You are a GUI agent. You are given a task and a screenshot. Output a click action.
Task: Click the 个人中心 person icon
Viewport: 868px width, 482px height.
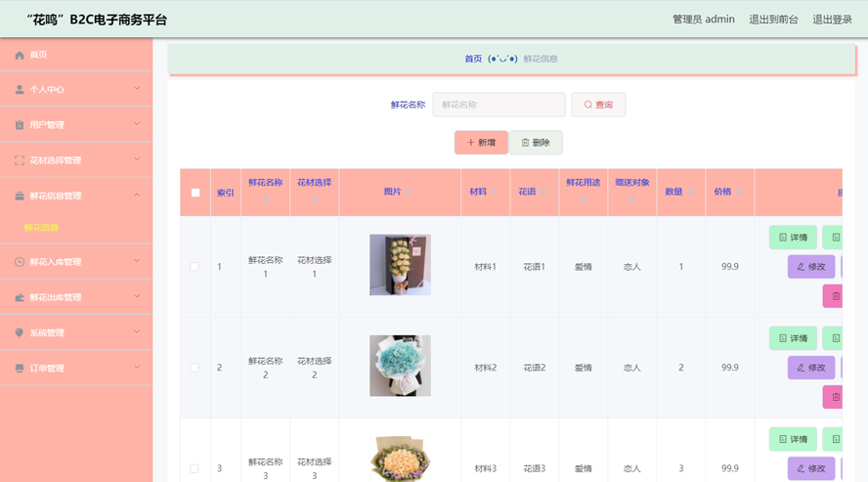20,89
